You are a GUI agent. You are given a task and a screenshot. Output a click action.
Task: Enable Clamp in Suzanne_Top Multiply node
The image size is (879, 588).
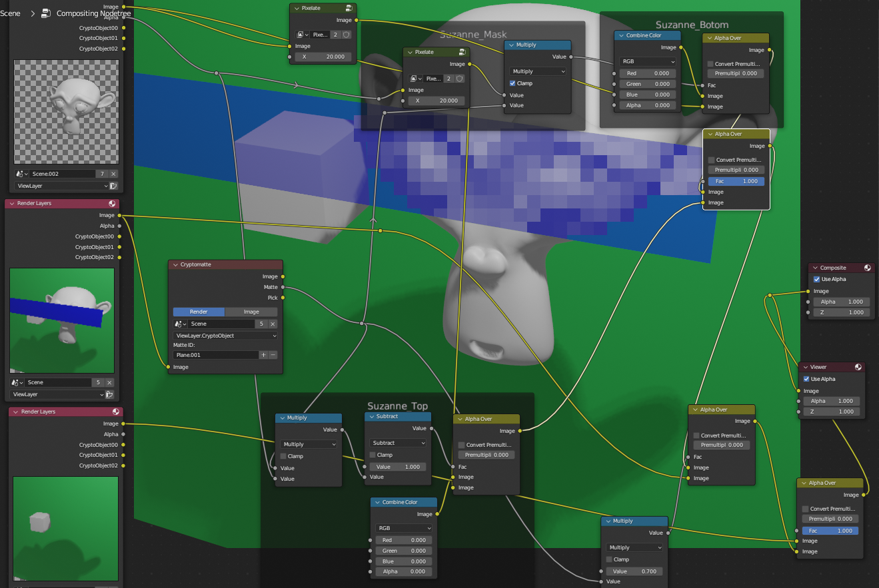[x=284, y=456]
